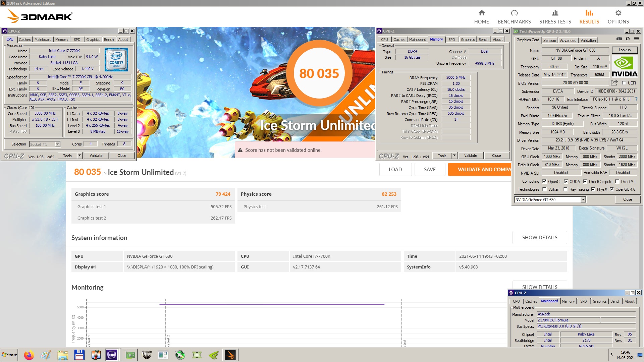Open Firefox from the taskbar
The image size is (644, 362).
(x=29, y=355)
